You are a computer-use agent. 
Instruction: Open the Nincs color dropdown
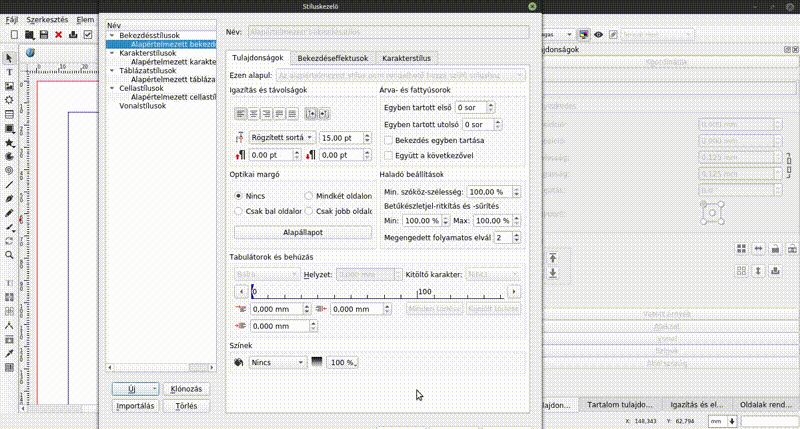tap(277, 362)
